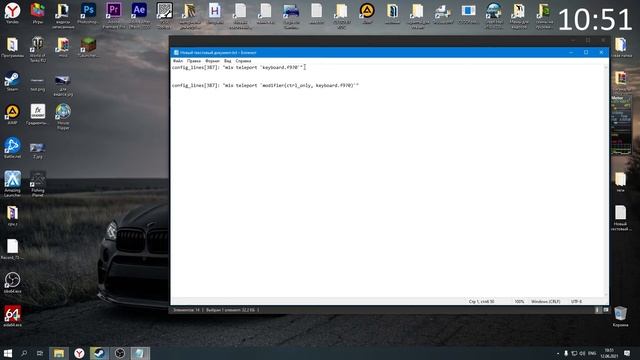Select the Amazing Launcher desktop shortcut
This screenshot has width=640, height=360.
click(x=12, y=184)
